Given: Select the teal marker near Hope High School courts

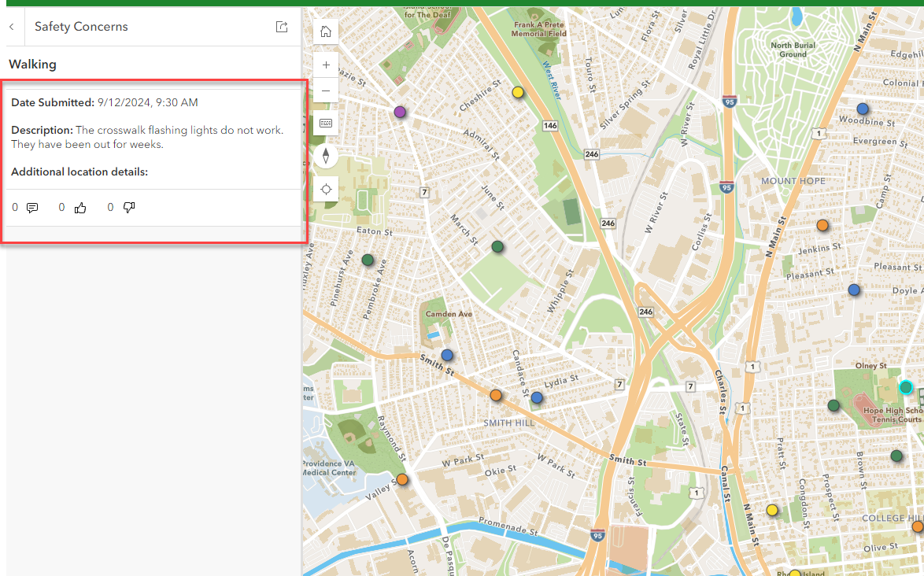Looking at the screenshot, I should click(x=906, y=387).
